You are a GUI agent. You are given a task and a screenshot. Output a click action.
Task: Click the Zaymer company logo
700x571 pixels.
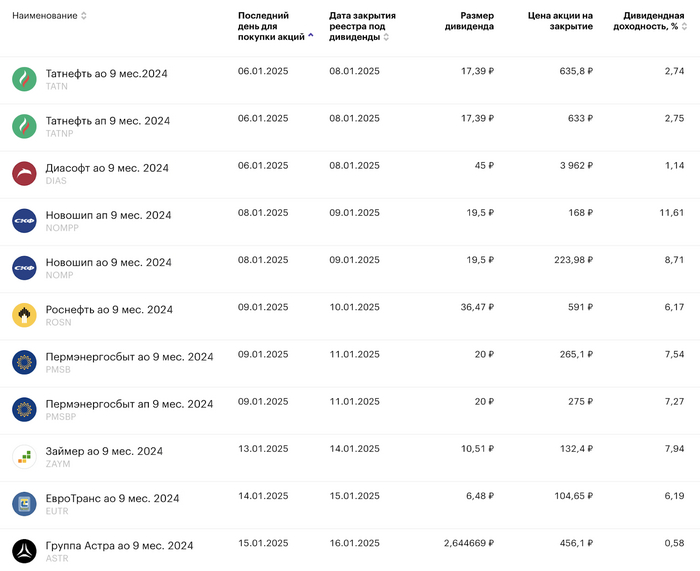24,457
